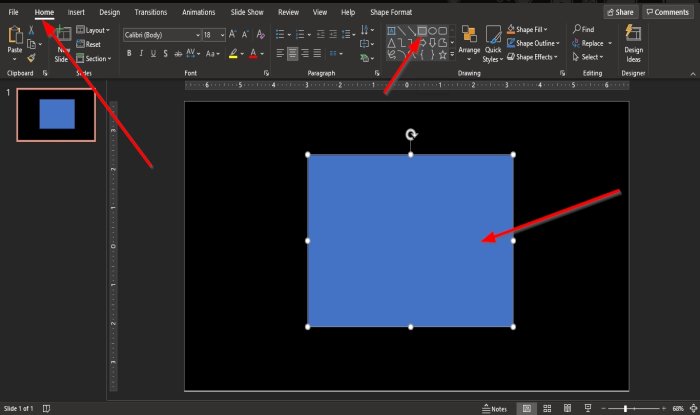Click the Share button
Image resolution: width=700 pixels, height=415 pixels.
(x=620, y=12)
